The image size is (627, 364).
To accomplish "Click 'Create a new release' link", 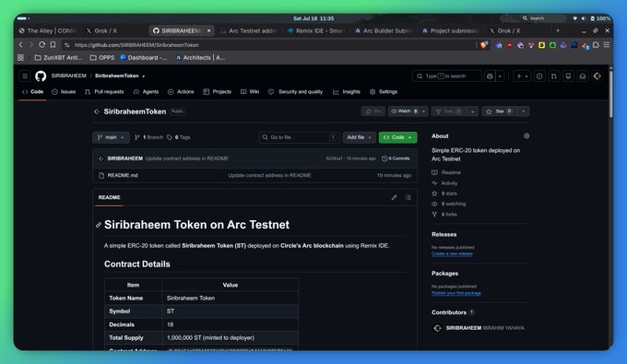I will coord(452,253).
